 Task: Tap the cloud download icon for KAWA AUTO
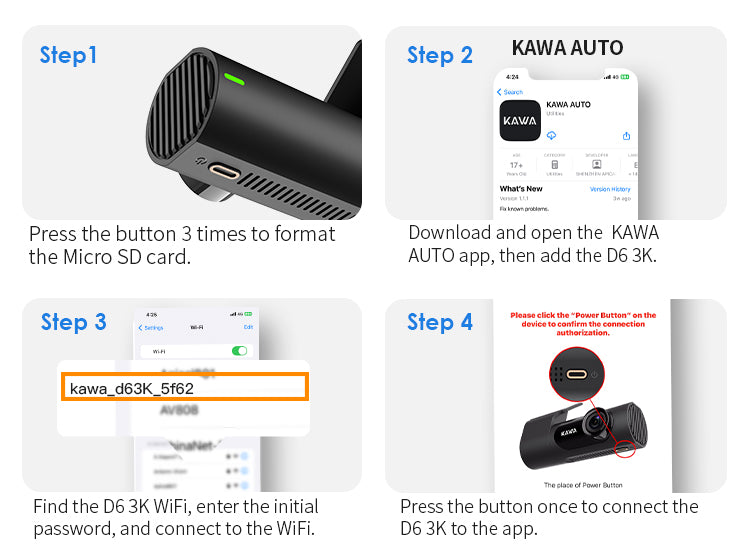pyautogui.click(x=551, y=135)
